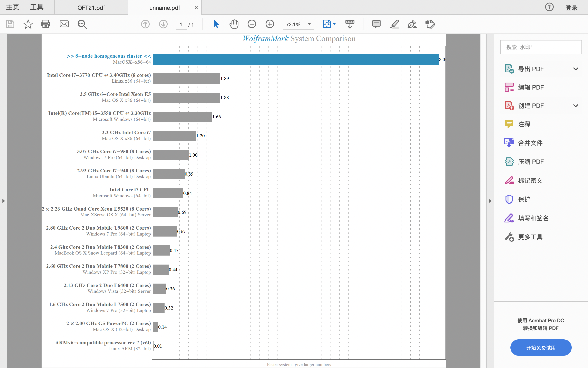Click the scrolling mode toolbar icon
This screenshot has width=588, height=368.
point(350,24)
